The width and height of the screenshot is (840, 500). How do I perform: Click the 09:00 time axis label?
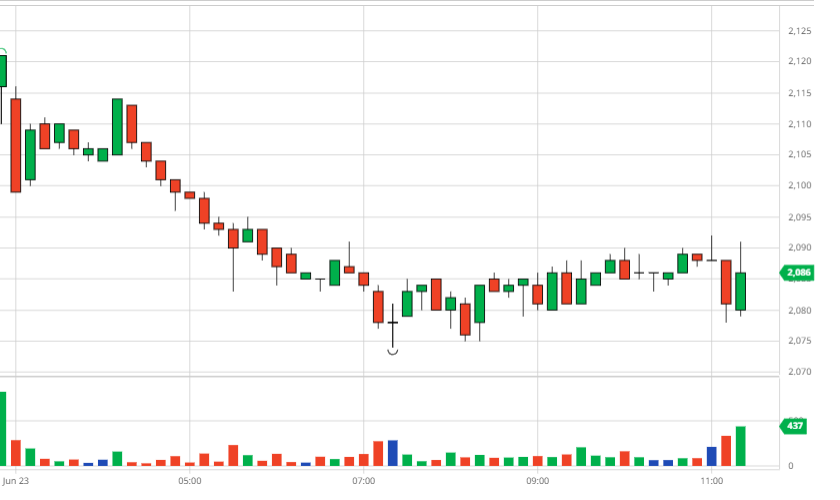537,481
